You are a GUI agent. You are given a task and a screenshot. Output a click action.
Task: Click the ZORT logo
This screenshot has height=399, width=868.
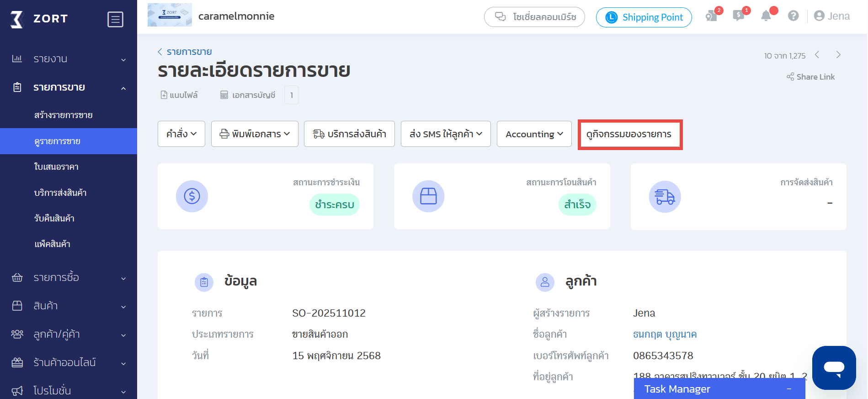pos(39,19)
